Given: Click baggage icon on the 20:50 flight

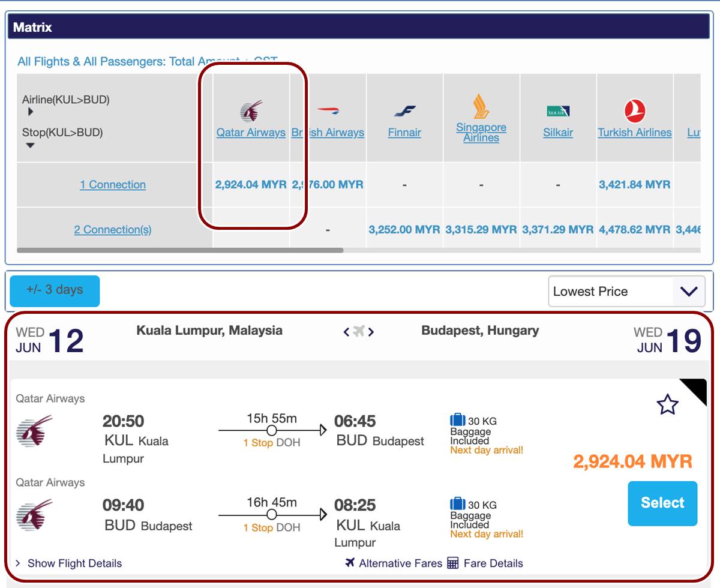Looking at the screenshot, I should [x=458, y=420].
